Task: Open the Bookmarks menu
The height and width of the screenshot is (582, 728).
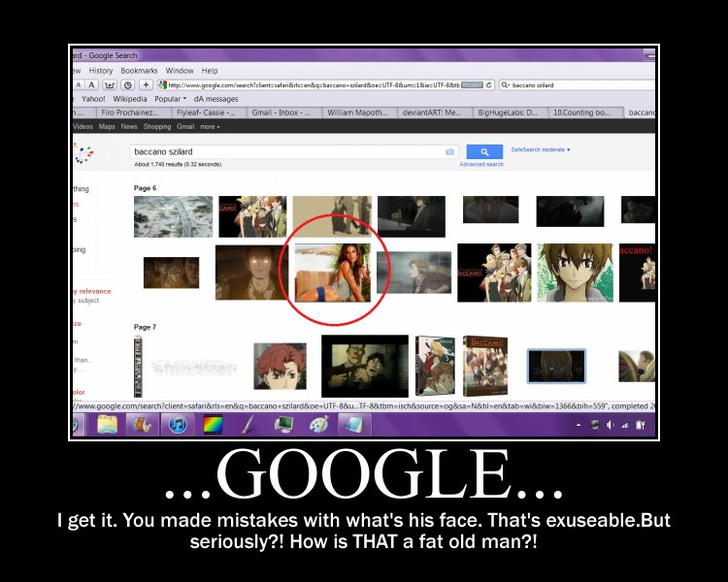Action: point(139,71)
